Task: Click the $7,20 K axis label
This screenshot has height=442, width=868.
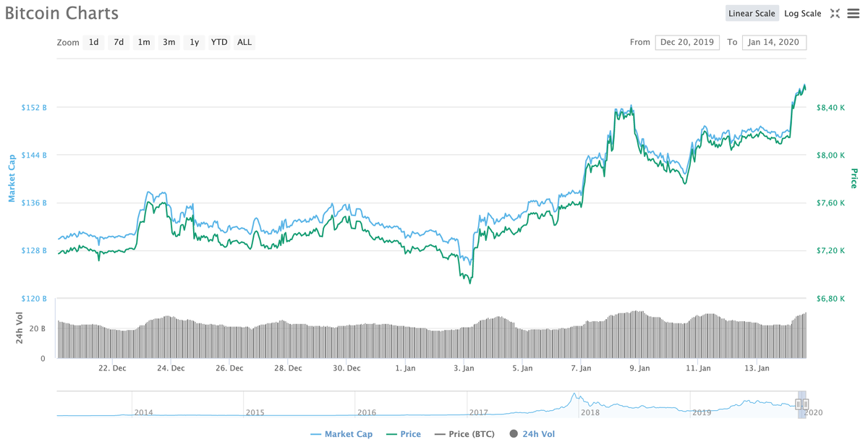Action: pos(830,251)
